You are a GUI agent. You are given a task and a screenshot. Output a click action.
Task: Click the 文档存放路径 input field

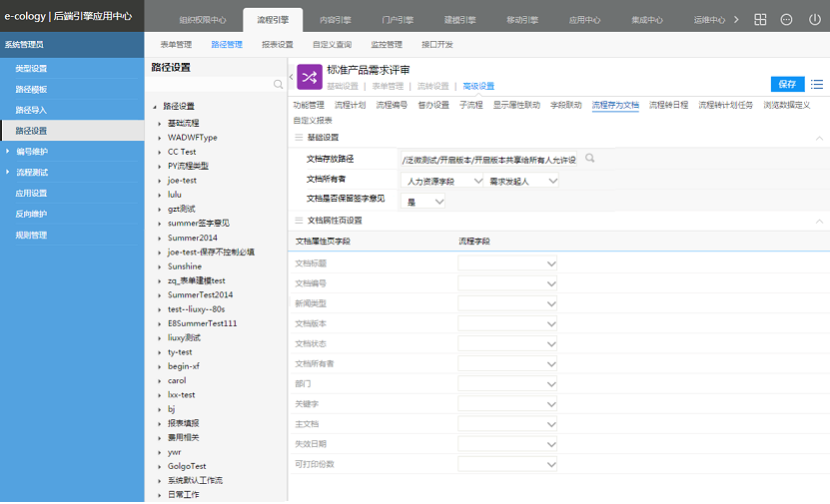pos(489,160)
